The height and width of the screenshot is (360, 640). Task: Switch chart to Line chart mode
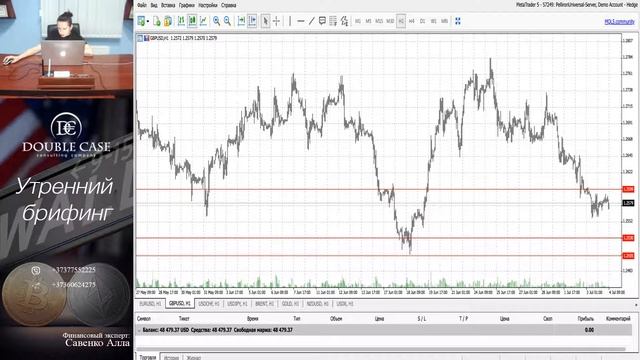click(203, 21)
